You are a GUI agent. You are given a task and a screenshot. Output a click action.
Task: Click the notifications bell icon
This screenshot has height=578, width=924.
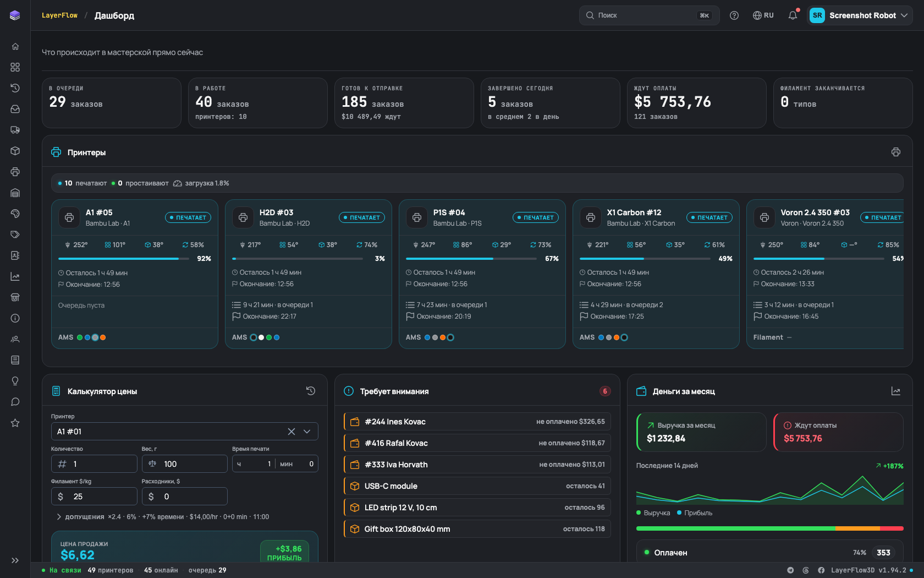[793, 15]
